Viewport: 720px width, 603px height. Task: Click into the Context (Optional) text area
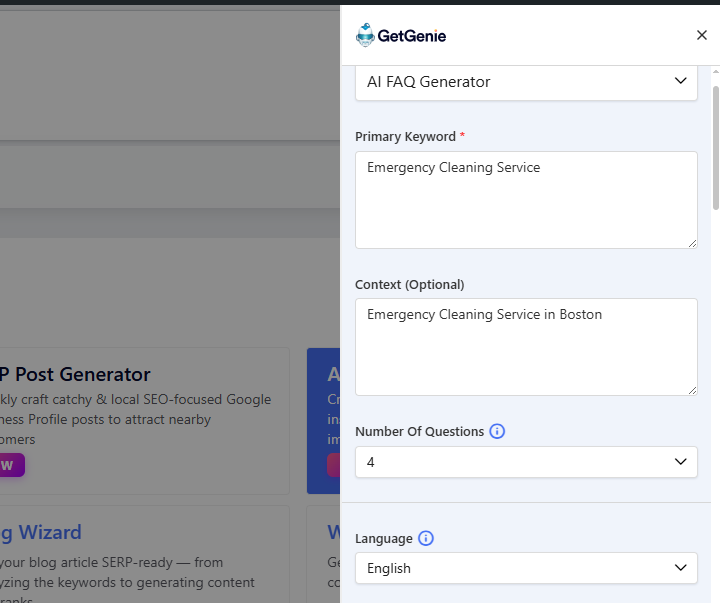(526, 346)
